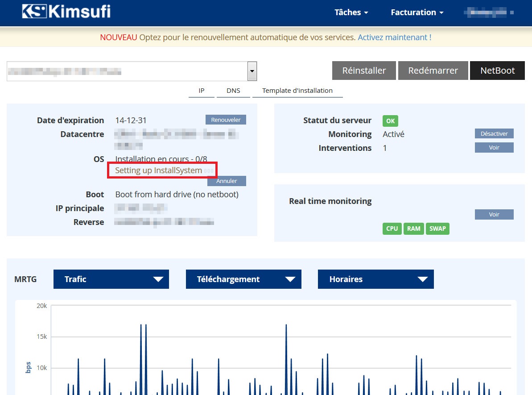532x395 pixels.
Task: Open the Tâches menu
Action: tap(351, 12)
